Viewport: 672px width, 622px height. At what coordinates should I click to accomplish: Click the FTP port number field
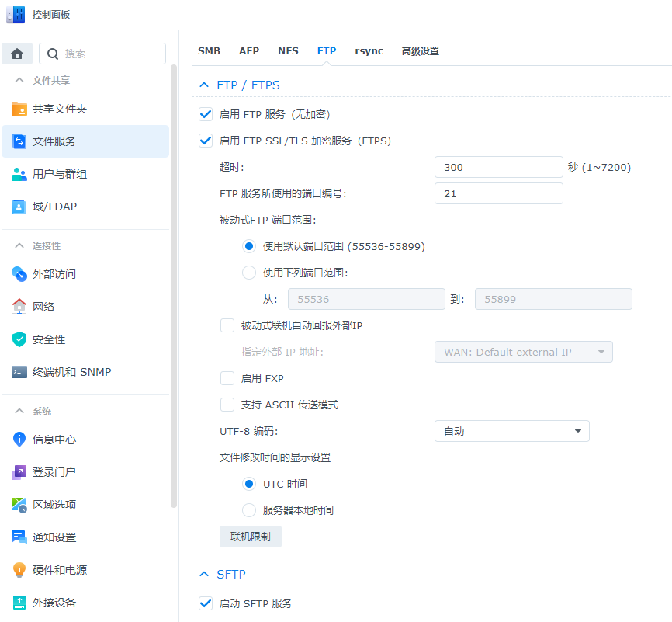click(498, 193)
